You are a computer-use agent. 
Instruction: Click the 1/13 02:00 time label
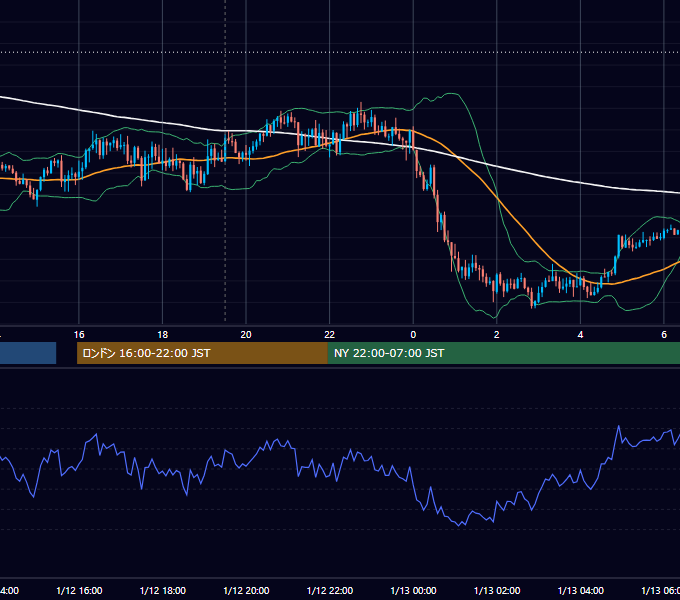(497, 590)
